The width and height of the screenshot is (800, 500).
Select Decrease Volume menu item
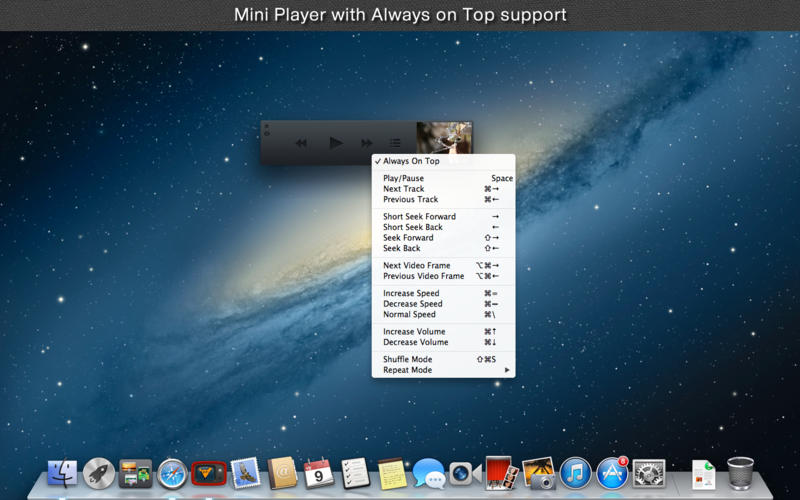click(x=443, y=342)
